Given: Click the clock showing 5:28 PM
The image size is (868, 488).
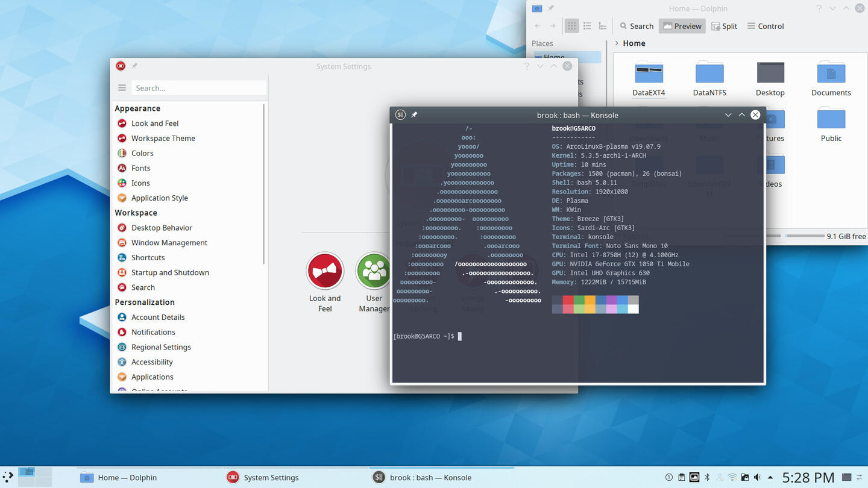Looking at the screenshot, I should point(808,478).
